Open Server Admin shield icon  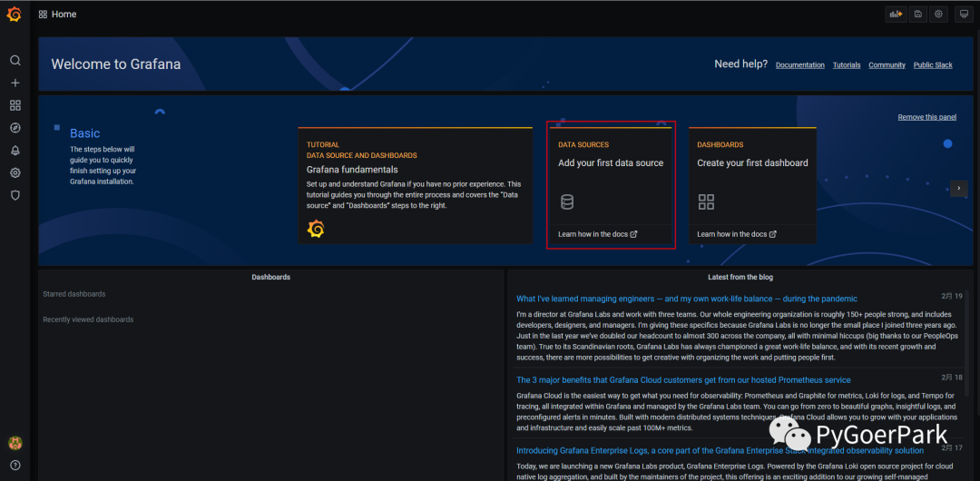15,195
